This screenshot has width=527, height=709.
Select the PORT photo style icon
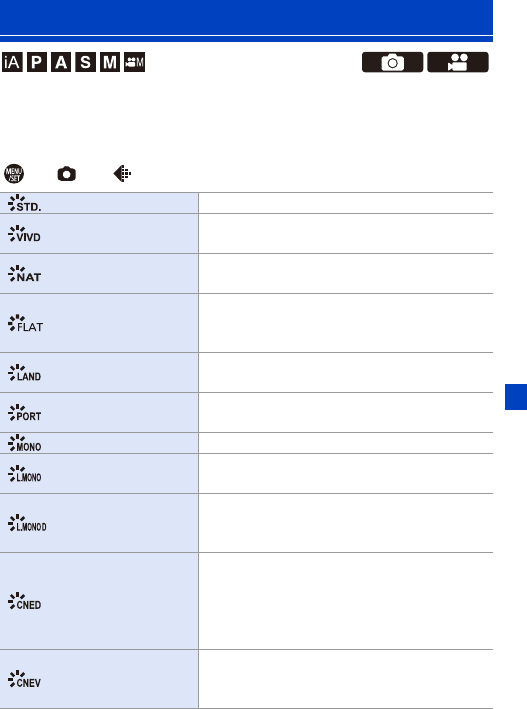[24, 413]
